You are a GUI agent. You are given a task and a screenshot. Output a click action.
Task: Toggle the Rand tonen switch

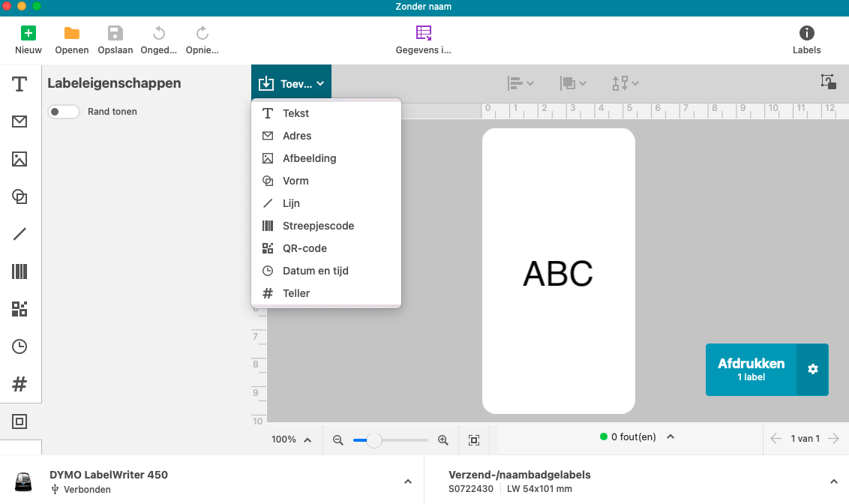[64, 112]
